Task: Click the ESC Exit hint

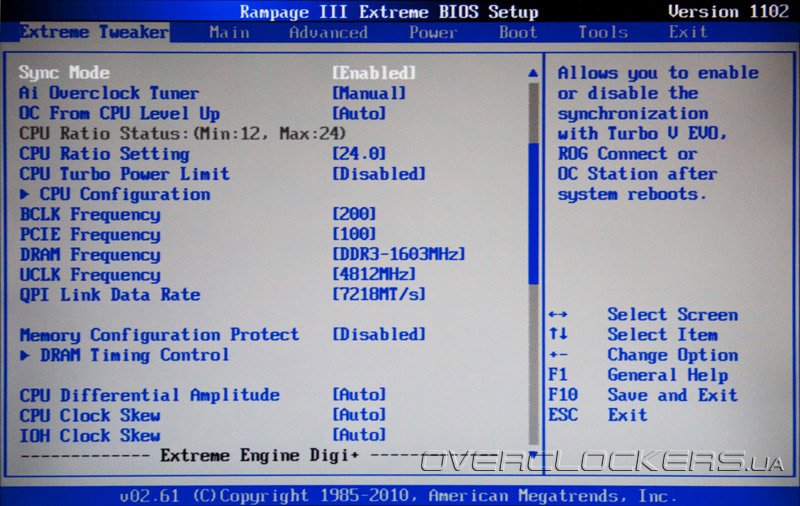Action: [597, 415]
